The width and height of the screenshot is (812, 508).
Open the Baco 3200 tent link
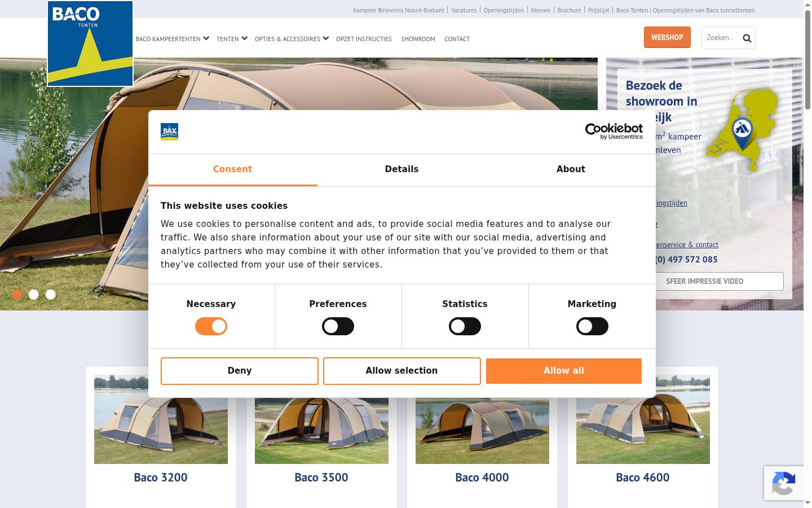(161, 478)
